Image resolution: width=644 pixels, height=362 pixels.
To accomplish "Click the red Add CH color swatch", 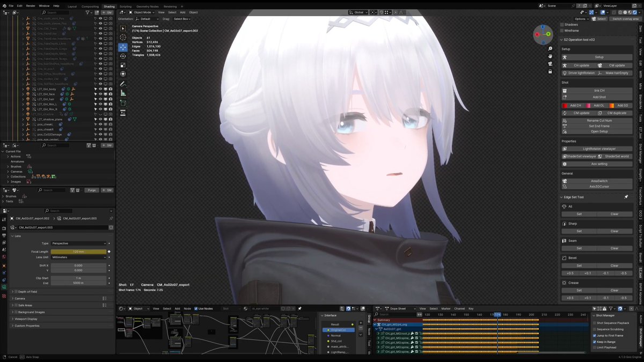I will tap(565, 106).
